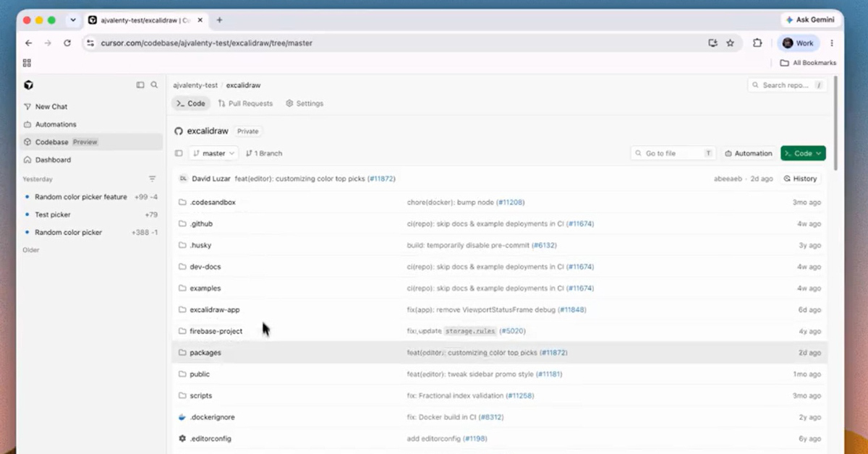Click the address bar URL
Screen dimensions: 868x454
pyautogui.click(x=207, y=43)
